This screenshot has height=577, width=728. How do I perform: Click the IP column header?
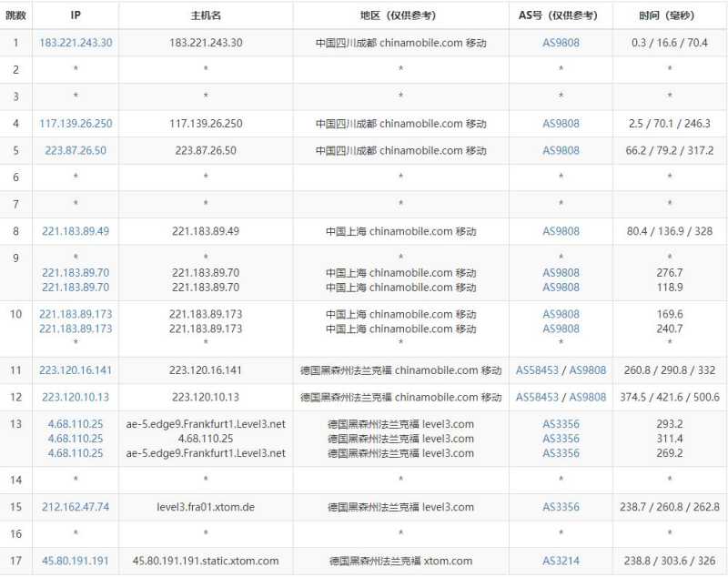point(76,15)
